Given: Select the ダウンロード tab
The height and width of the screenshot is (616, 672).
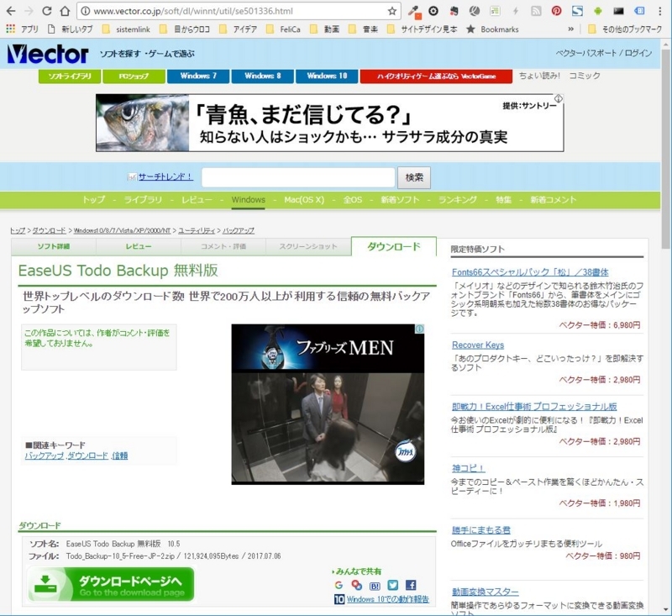Looking at the screenshot, I should click(394, 246).
